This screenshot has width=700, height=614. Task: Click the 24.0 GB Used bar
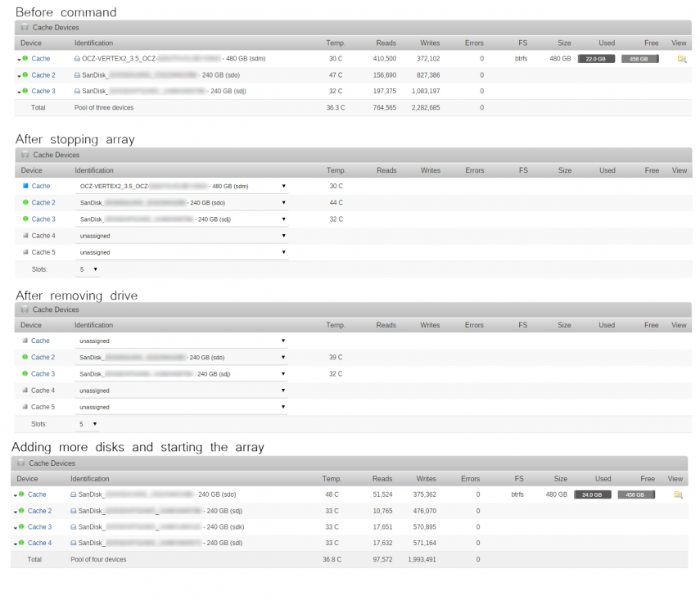pos(593,494)
